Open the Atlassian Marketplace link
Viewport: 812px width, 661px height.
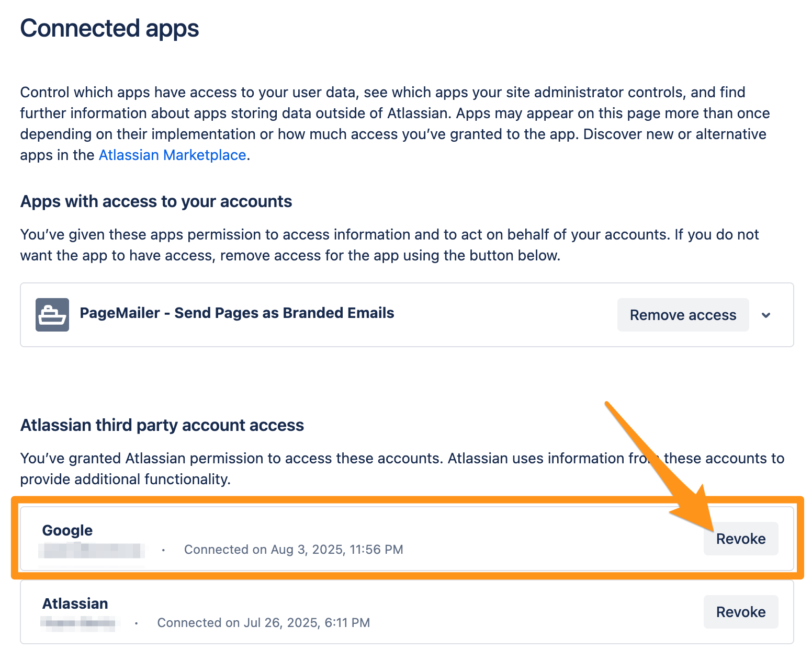click(172, 155)
